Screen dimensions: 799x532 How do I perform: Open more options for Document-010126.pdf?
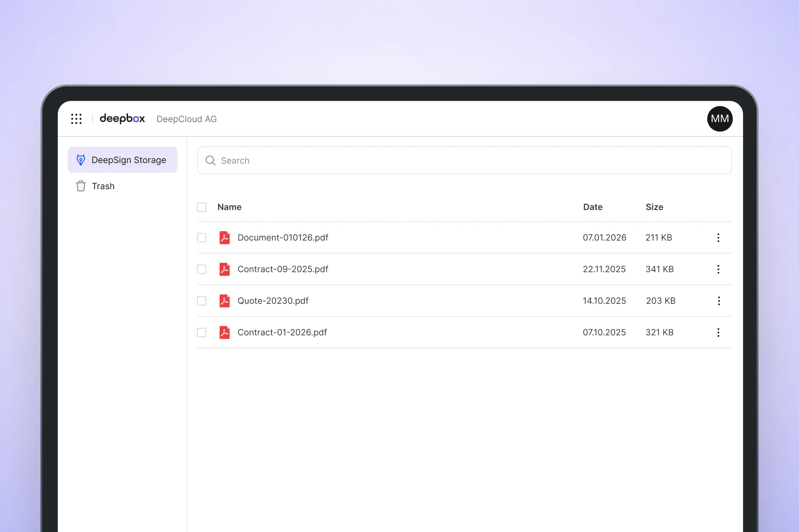[x=718, y=237]
